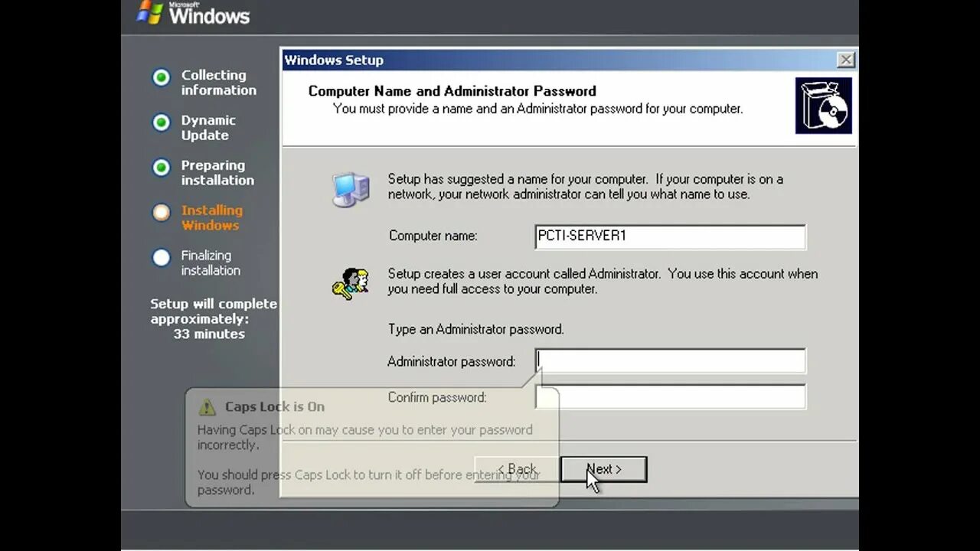Image resolution: width=980 pixels, height=551 pixels.
Task: Click the Caps Lock warning triangle icon
Action: [207, 406]
